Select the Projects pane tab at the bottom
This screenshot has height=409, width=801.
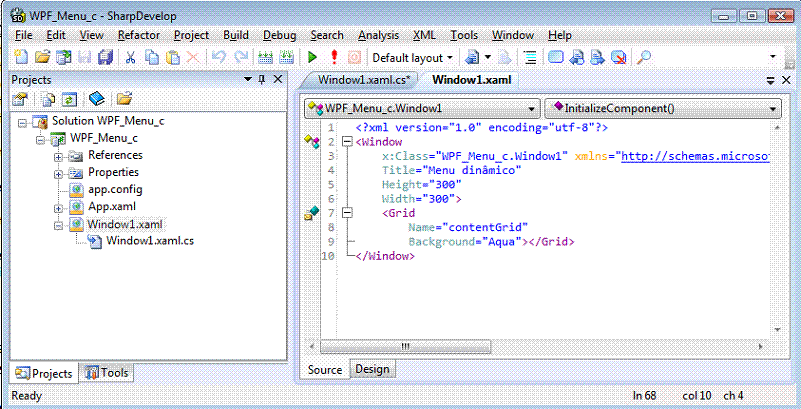44,374
